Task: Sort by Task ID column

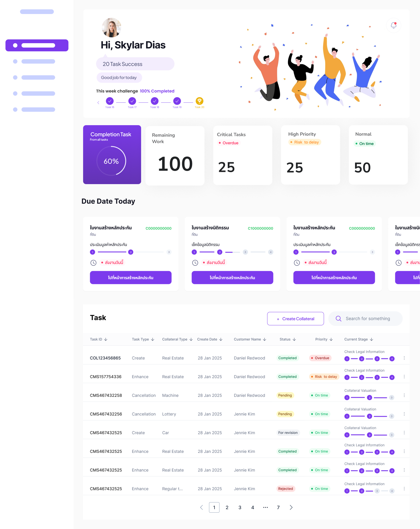Action: (99, 339)
